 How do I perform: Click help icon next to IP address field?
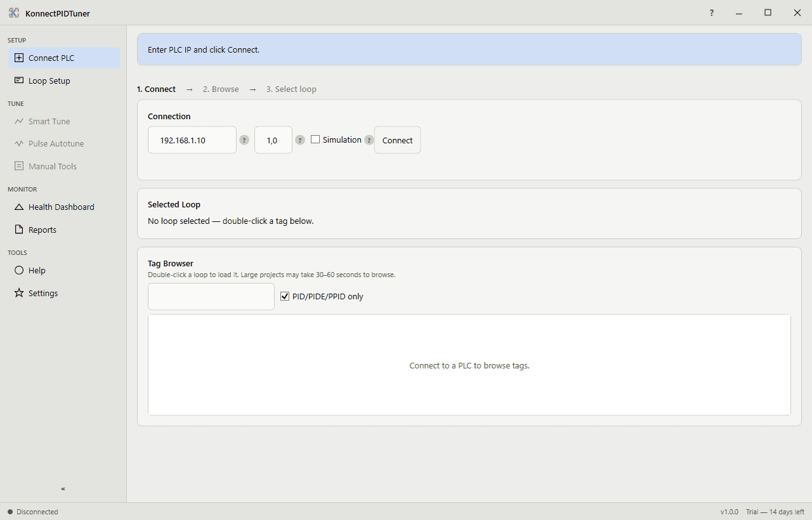coord(244,140)
